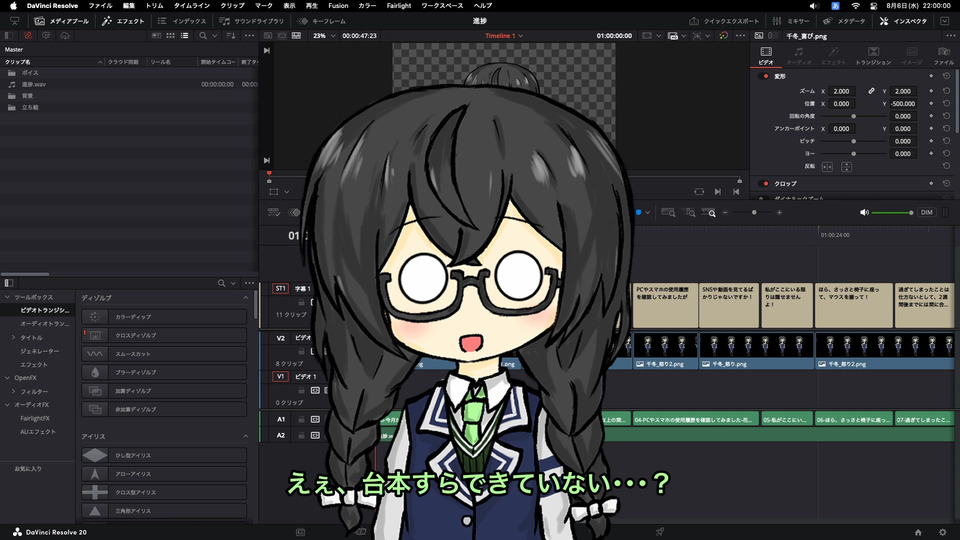The height and width of the screenshot is (540, 960).
Task: Expand the タイトル tree item
Action: [13, 337]
